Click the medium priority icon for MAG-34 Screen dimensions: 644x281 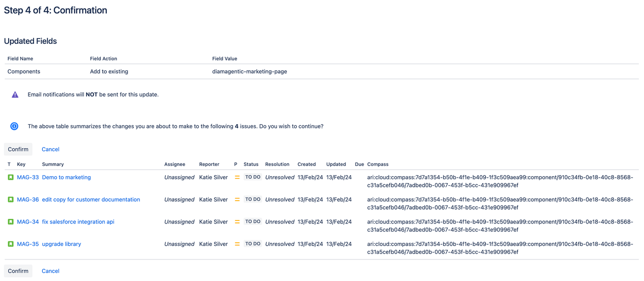tap(237, 222)
